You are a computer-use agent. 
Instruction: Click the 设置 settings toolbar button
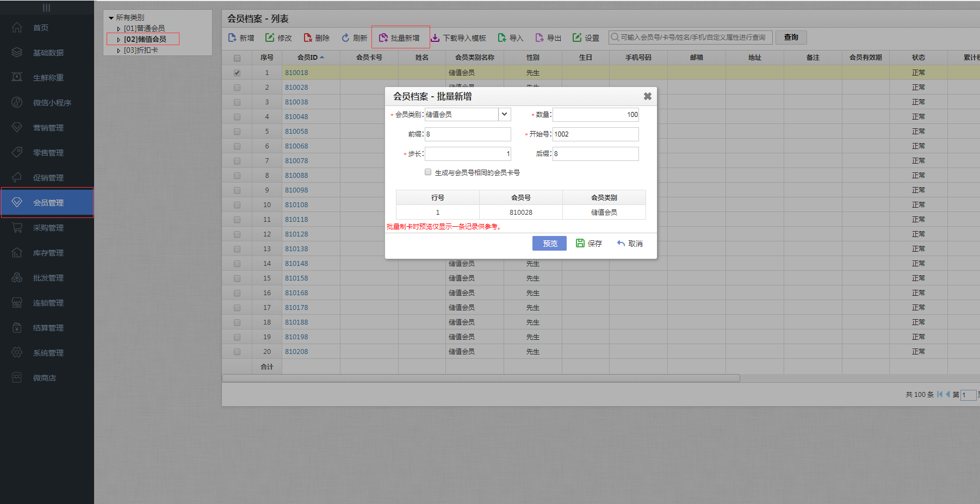coord(586,38)
